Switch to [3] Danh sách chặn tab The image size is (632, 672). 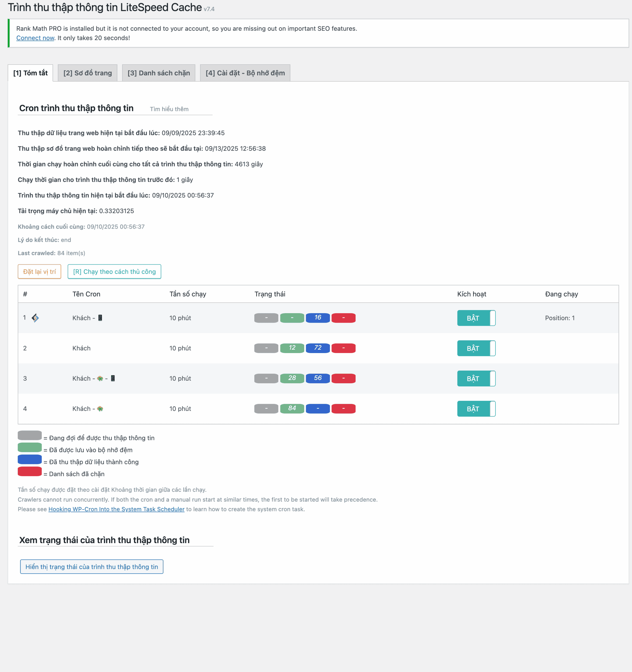[159, 73]
